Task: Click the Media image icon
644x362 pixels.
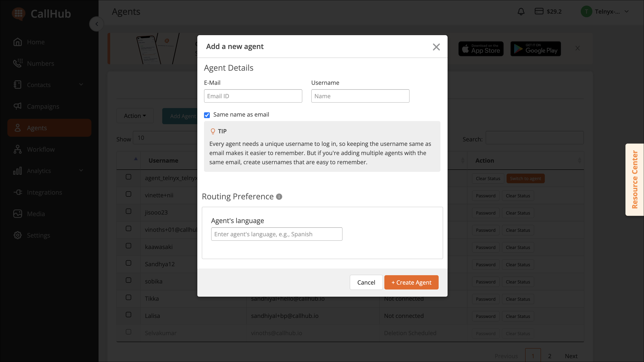Action: 17,214
